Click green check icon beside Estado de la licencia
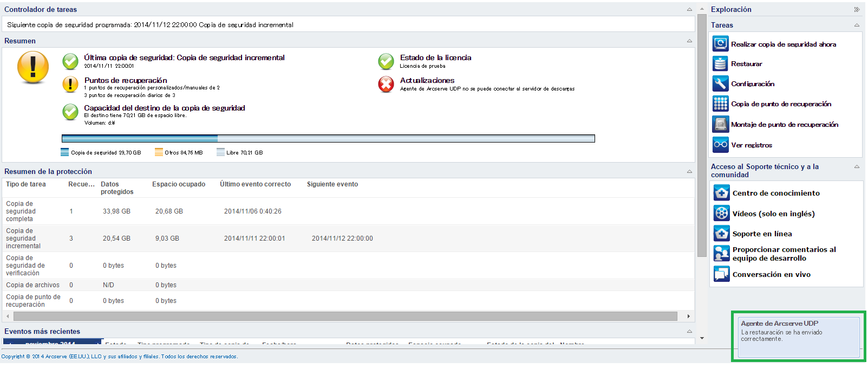 [386, 61]
